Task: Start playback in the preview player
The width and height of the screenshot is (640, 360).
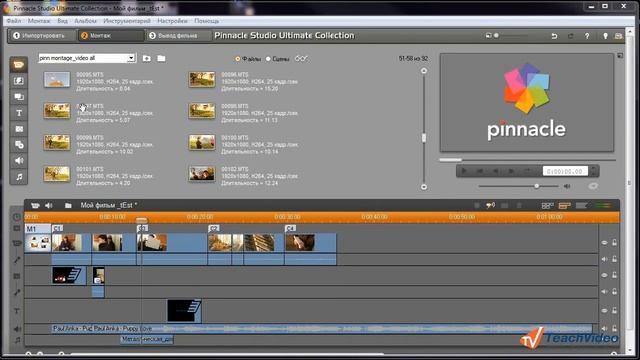Action: (x=464, y=171)
